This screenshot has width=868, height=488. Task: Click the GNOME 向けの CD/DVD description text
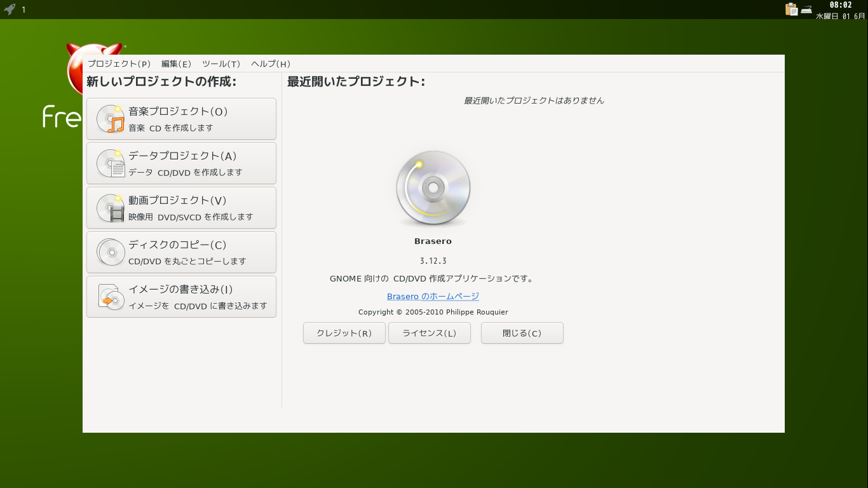(x=433, y=278)
